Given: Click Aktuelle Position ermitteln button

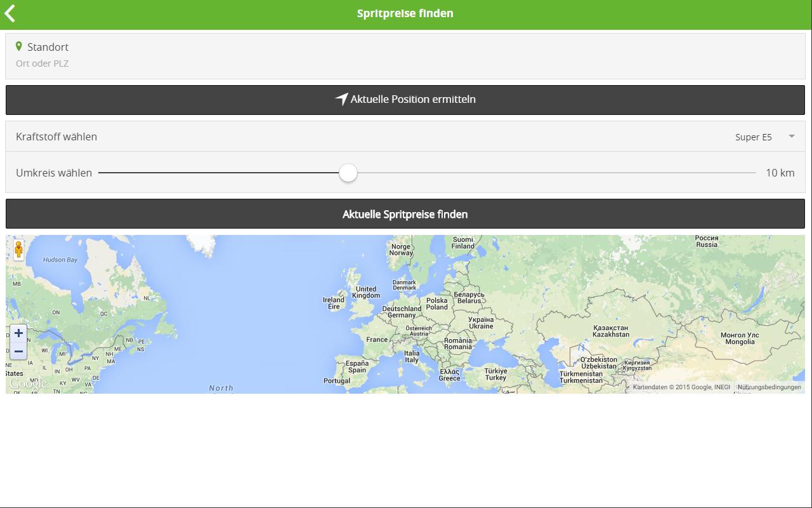Looking at the screenshot, I should coord(405,100).
